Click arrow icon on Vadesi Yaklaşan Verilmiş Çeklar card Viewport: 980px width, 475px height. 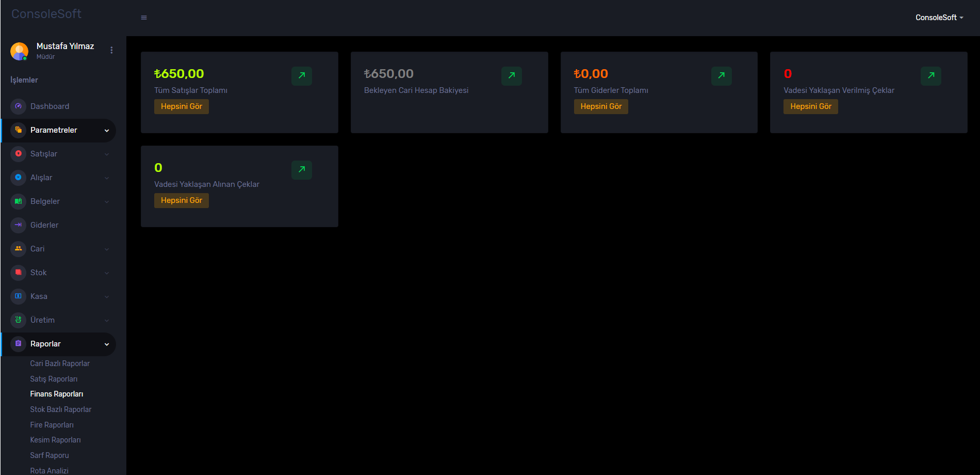[931, 76]
